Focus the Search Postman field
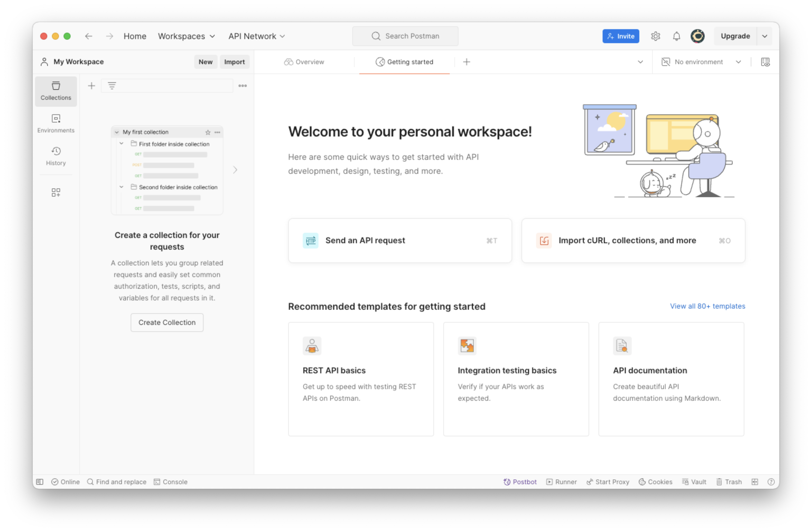This screenshot has width=812, height=532. pyautogui.click(x=405, y=36)
